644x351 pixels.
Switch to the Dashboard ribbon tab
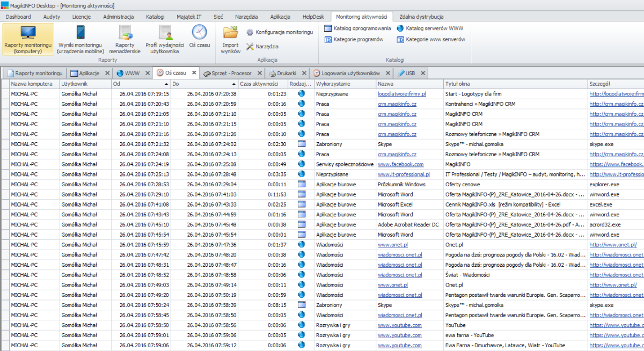(19, 17)
